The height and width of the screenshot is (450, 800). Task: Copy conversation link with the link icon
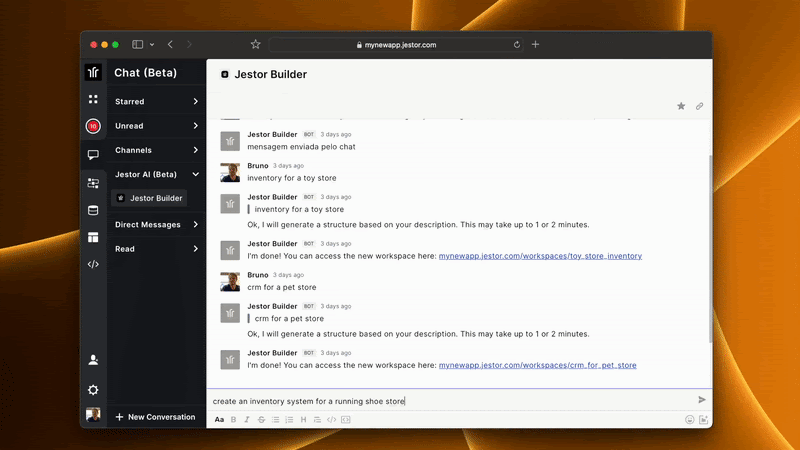699,106
